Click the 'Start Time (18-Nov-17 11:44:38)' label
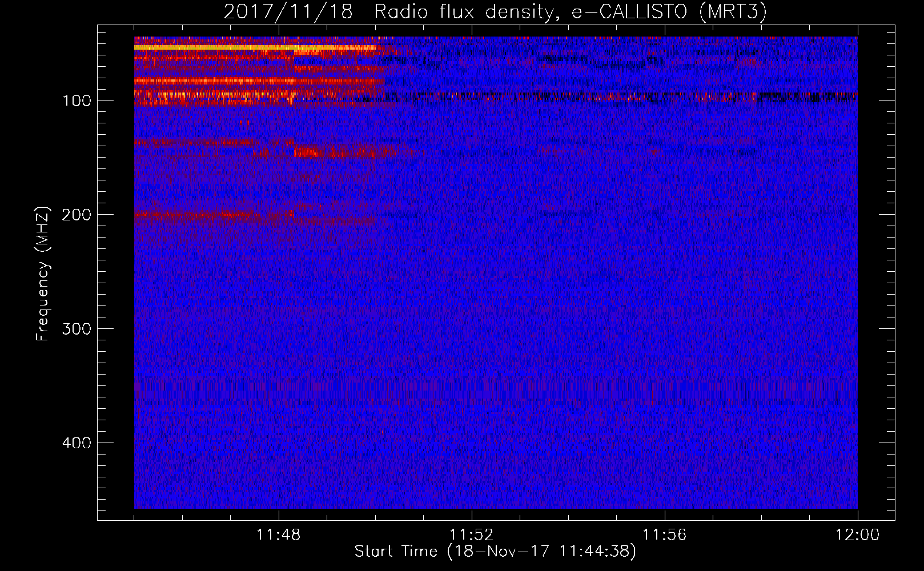924x571 pixels. point(495,552)
